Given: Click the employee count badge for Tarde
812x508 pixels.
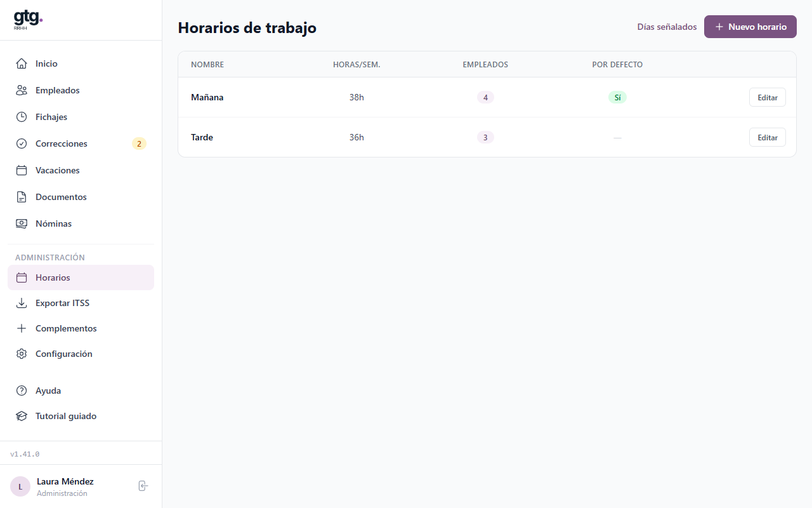Looking at the screenshot, I should 485,137.
